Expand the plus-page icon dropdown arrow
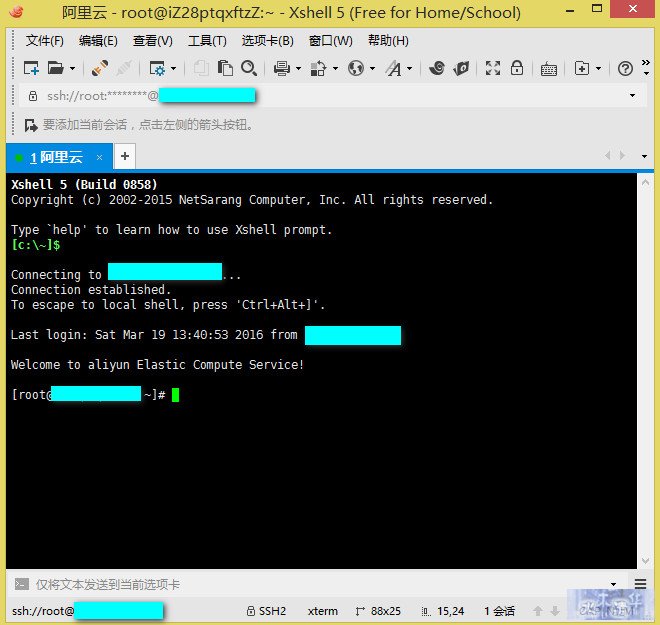This screenshot has height=625, width=660. tap(599, 69)
